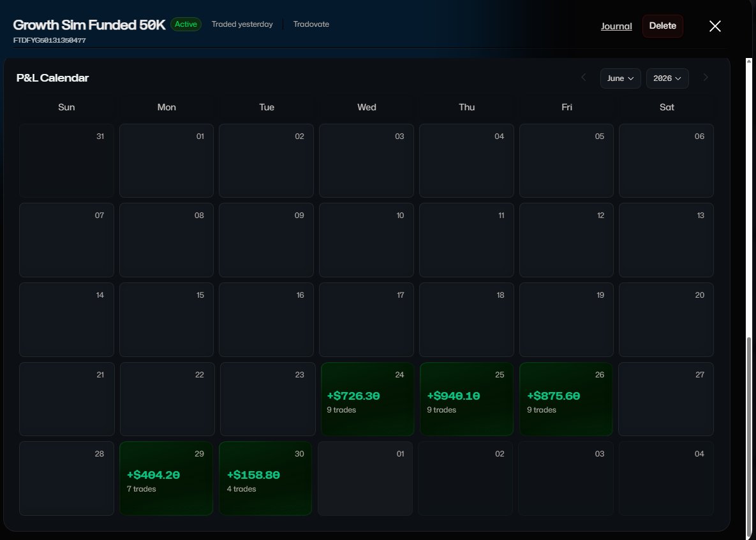This screenshot has height=540, width=756.
Task: Go to previous month in P&L Calendar
Action: pos(583,78)
